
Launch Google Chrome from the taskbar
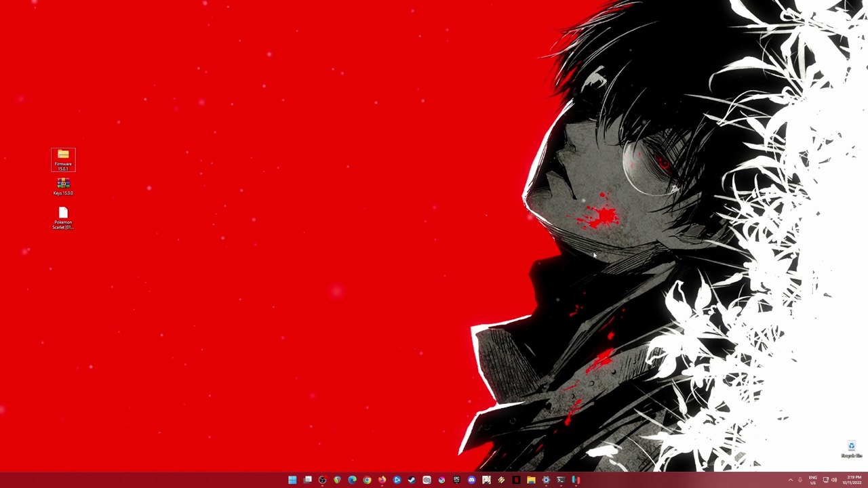click(x=367, y=480)
